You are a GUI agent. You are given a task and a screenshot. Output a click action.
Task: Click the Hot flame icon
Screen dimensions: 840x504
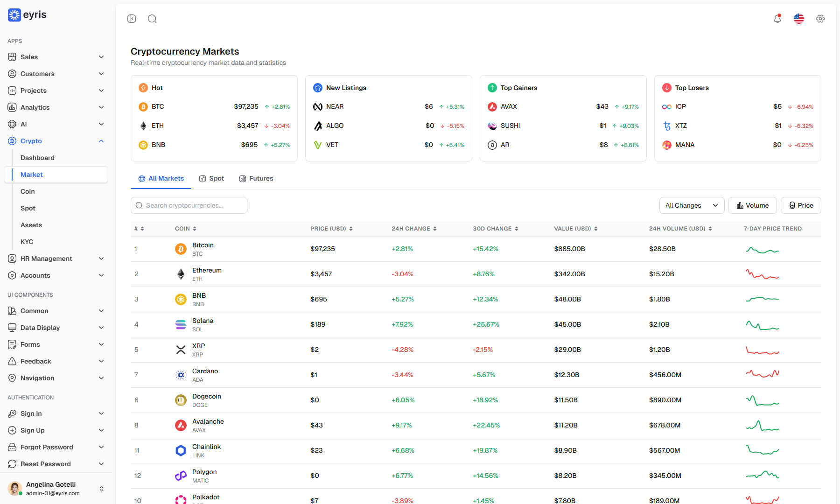pyautogui.click(x=143, y=88)
